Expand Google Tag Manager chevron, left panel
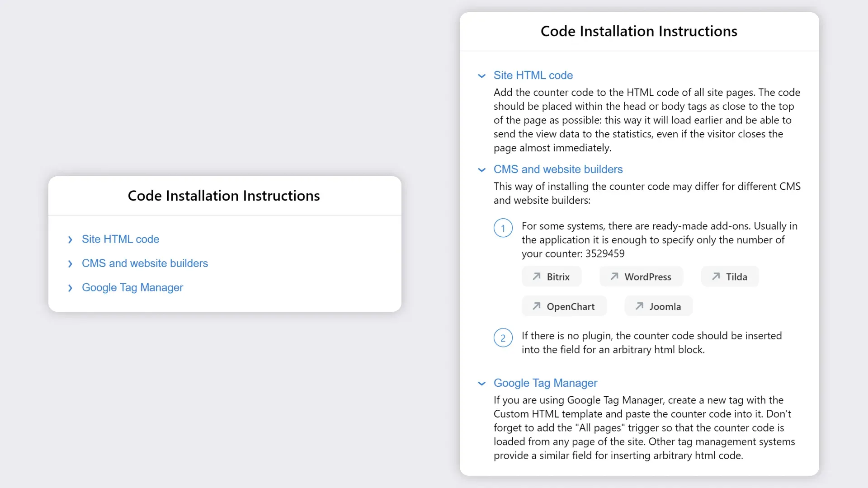Image resolution: width=868 pixels, height=488 pixels. (70, 288)
